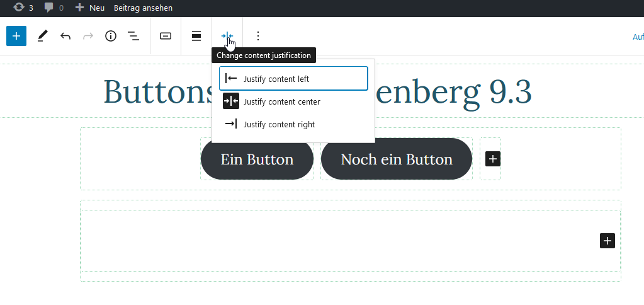
Task: Click the Buttons block type icon
Action: tap(166, 36)
